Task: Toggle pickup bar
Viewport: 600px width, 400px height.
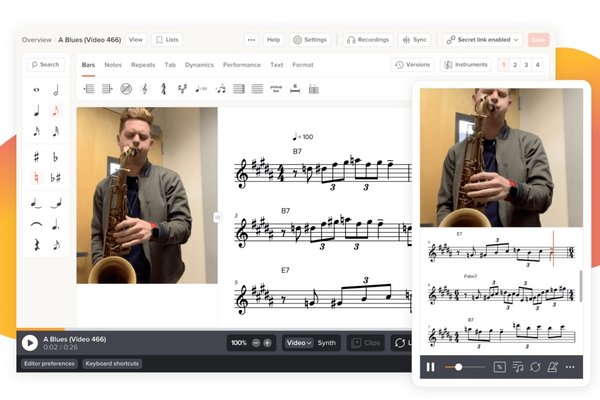Action: tap(276, 89)
